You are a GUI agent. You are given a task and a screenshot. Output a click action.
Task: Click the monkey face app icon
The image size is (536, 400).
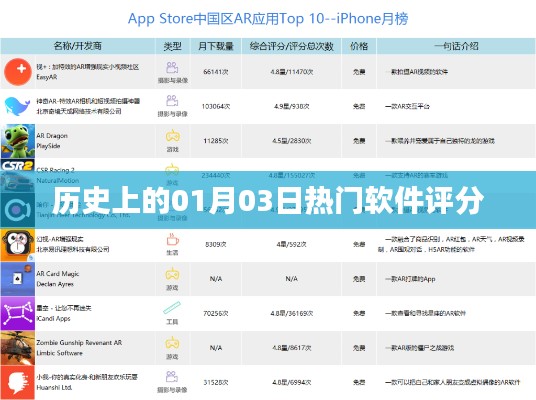(17, 244)
